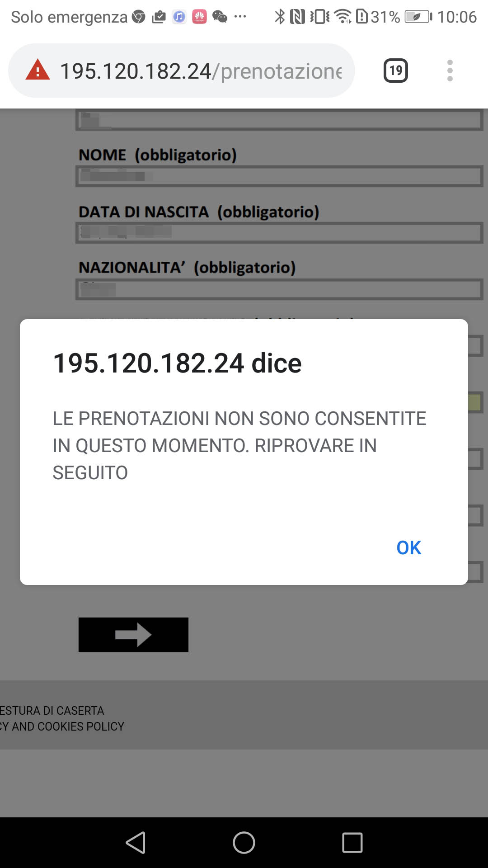This screenshot has height=868, width=488.
Task: Tap the Bluetooth status icon
Action: (x=280, y=16)
